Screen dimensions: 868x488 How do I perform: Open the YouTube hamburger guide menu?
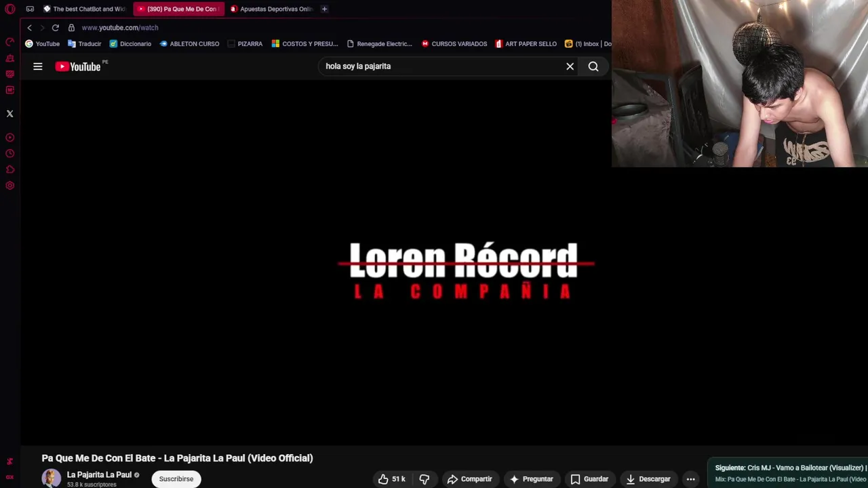[x=38, y=66]
